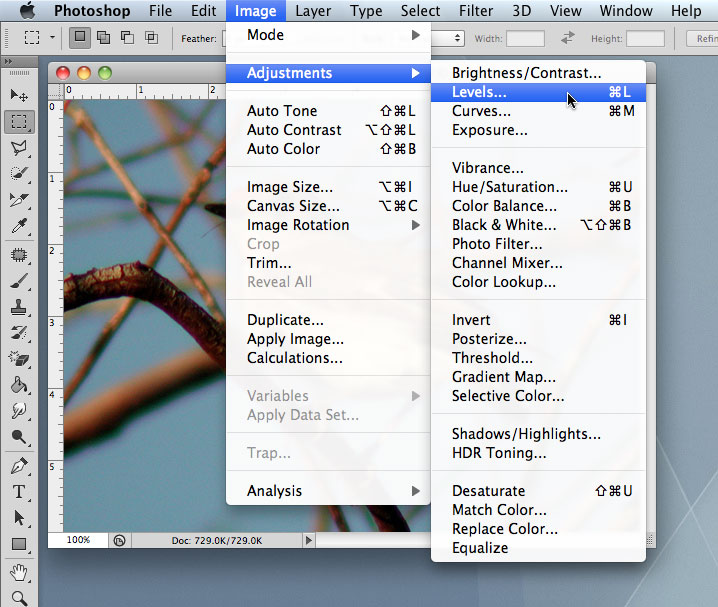Image resolution: width=718 pixels, height=607 pixels.
Task: Open the Style dropdown in options bar
Action: click(448, 38)
